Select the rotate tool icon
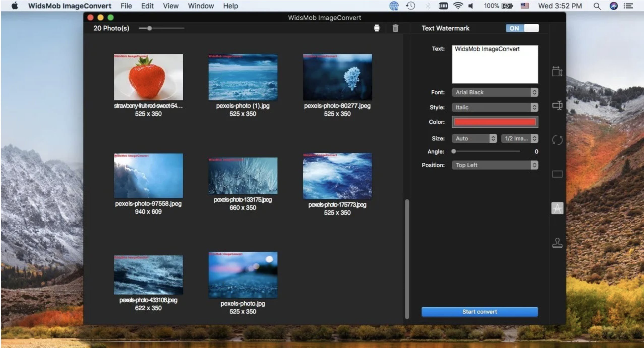Image resolution: width=644 pixels, height=348 pixels. tap(557, 140)
